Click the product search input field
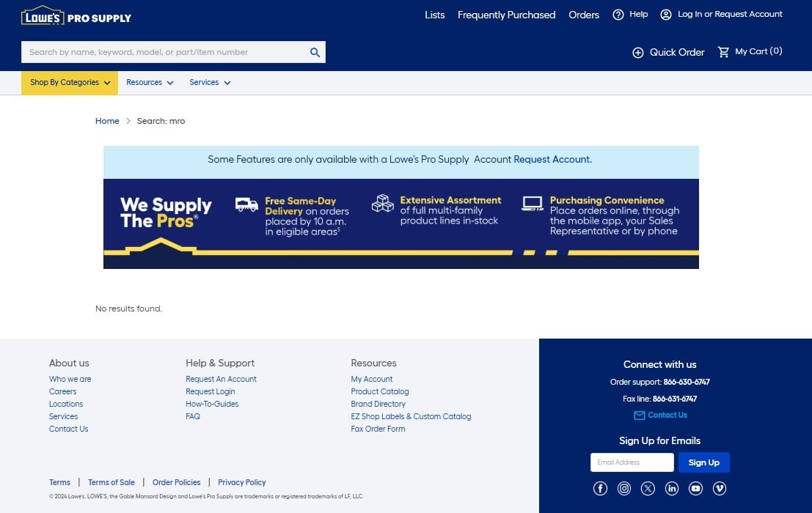 (x=165, y=52)
